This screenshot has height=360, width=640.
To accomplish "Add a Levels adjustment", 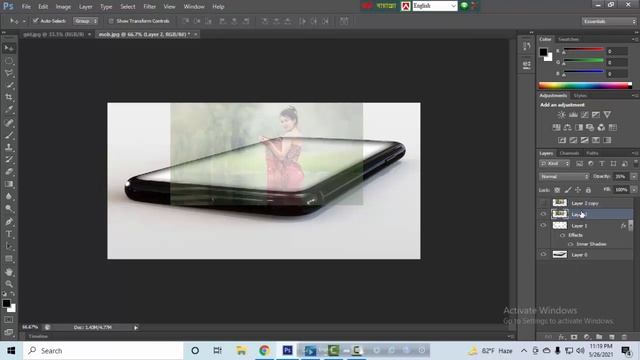I will click(573, 115).
